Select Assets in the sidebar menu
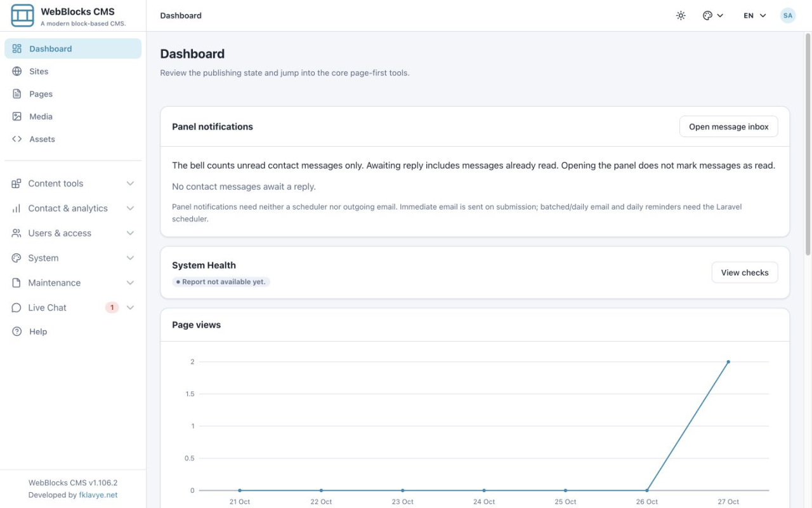Image resolution: width=812 pixels, height=508 pixels. [73, 139]
